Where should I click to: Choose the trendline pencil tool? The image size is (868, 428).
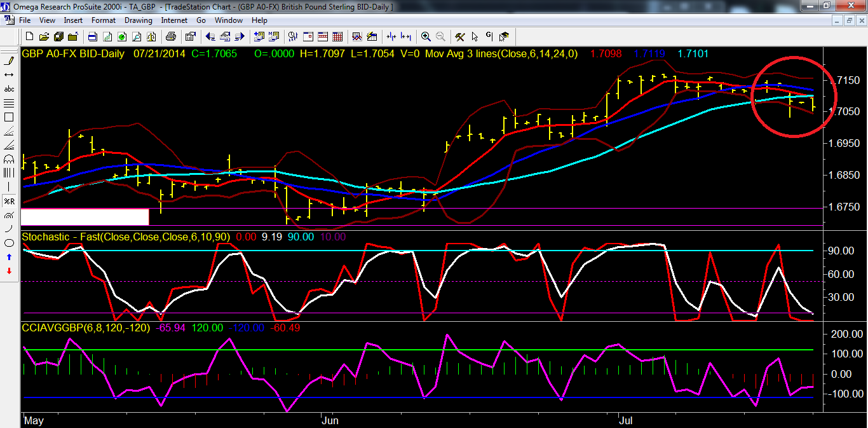point(10,61)
